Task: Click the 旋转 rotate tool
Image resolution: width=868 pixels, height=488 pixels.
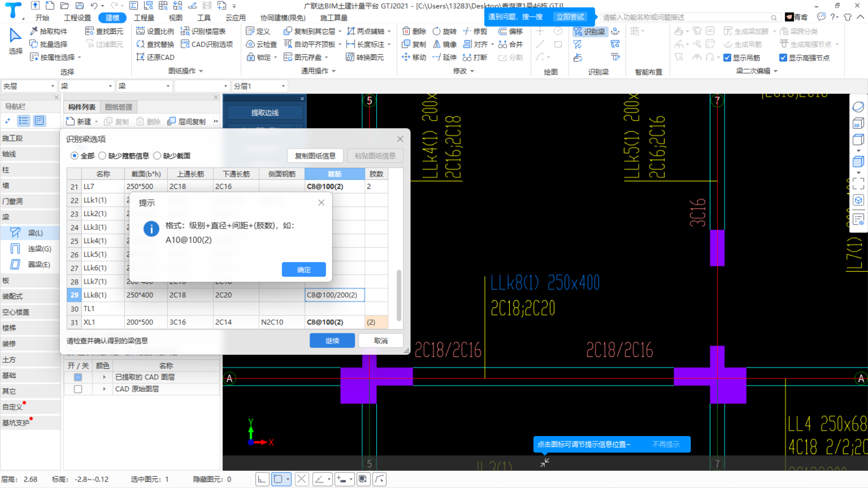Action: click(x=445, y=31)
